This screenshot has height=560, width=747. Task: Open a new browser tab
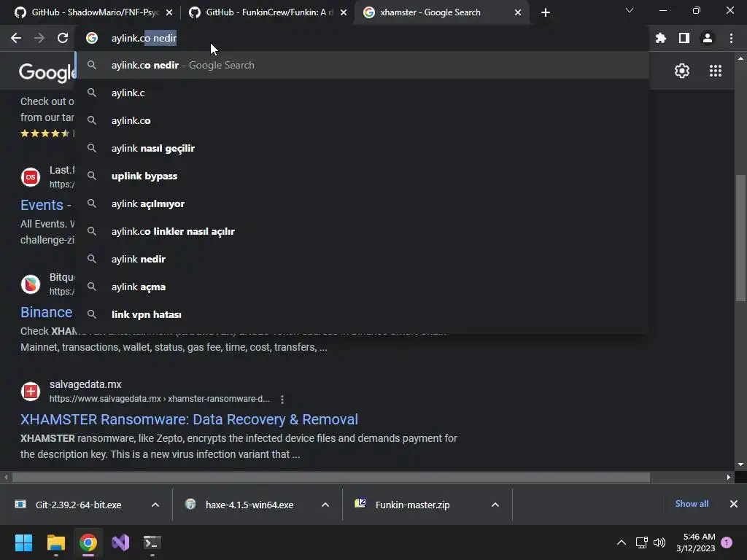[546, 12]
